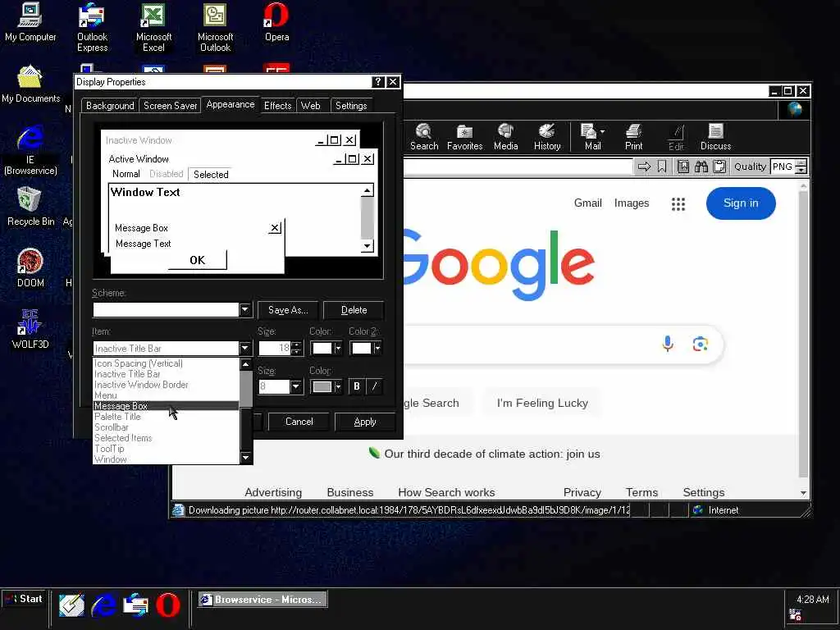
Task: Open the My Computer desktop icon
Action: point(30,22)
